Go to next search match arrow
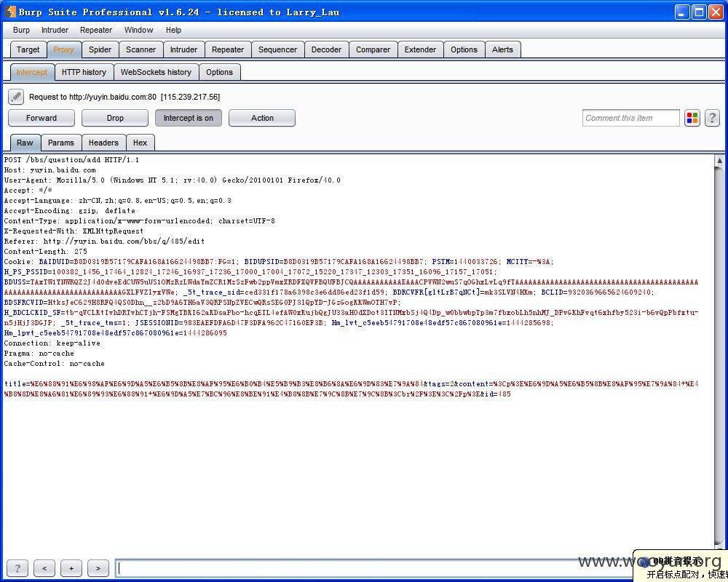This screenshot has width=728, height=582. (98, 568)
